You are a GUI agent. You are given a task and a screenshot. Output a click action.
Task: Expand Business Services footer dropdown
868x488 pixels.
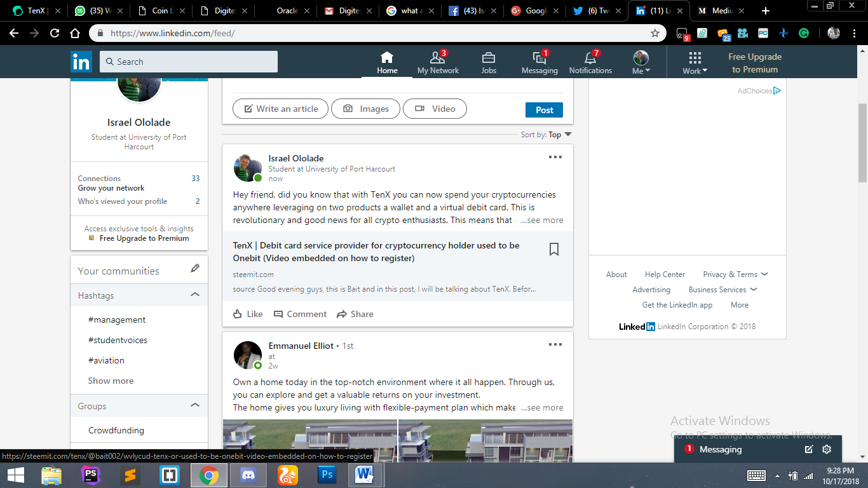point(722,290)
